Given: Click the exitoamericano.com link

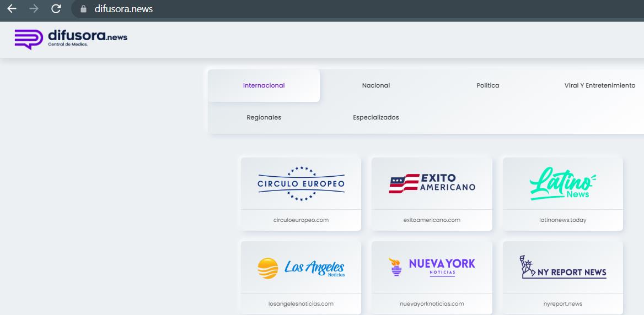Looking at the screenshot, I should coord(432,220).
